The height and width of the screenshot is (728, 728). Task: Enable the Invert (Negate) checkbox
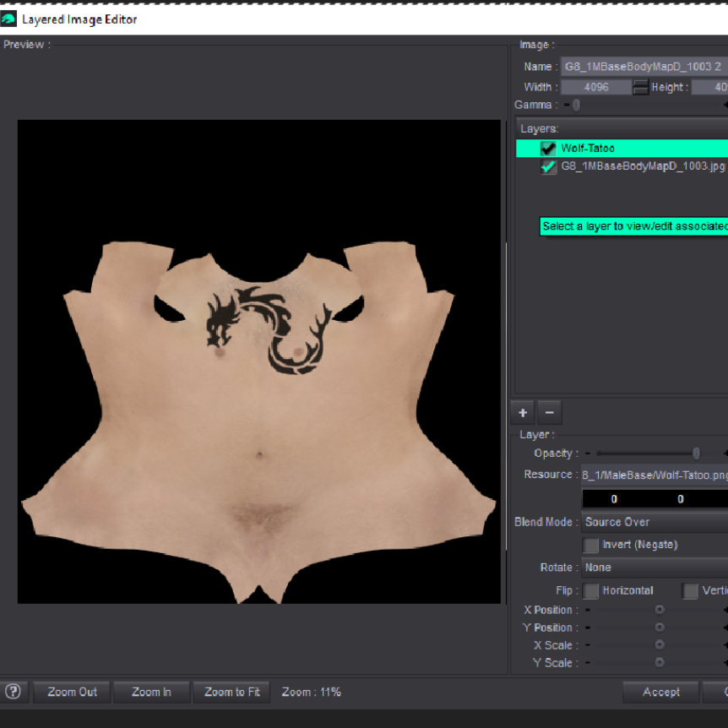coord(591,546)
